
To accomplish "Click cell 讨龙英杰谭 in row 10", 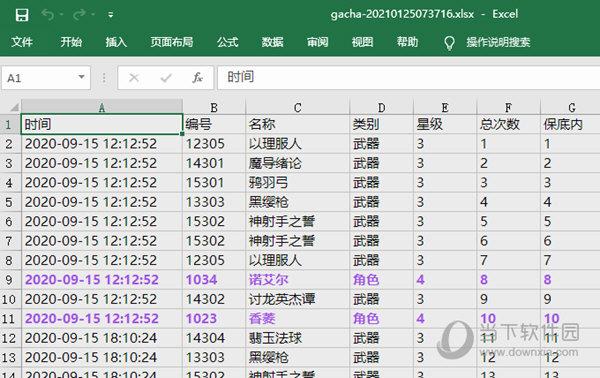I will (x=297, y=299).
